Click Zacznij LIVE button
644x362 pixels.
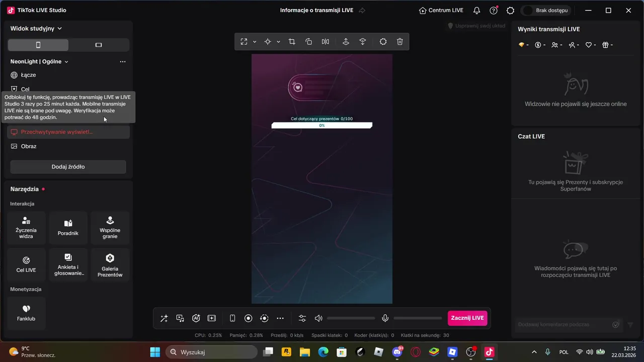coord(467,318)
